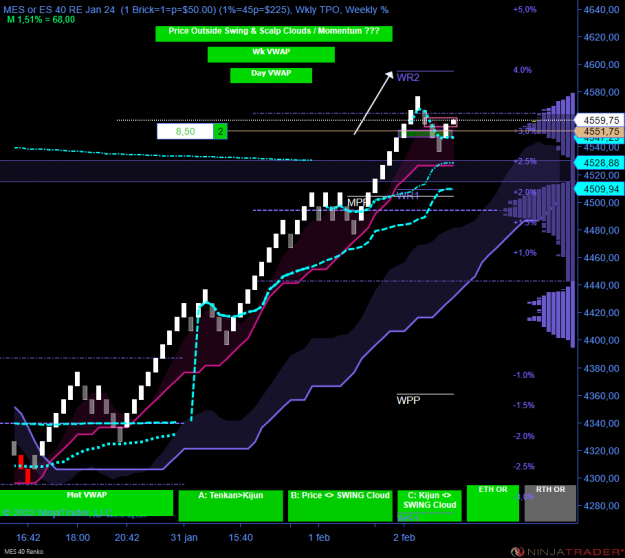
Task: Click the 'Price Outside Swing & Scalp Clouds' banner
Action: pos(274,33)
